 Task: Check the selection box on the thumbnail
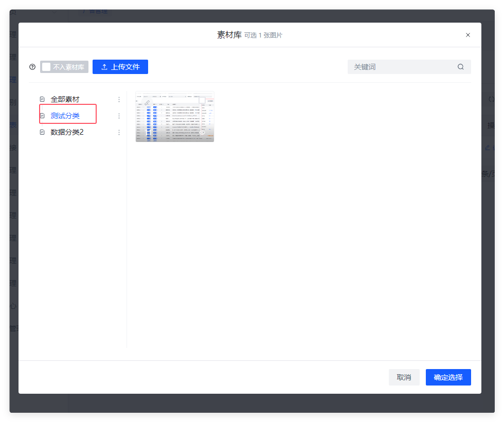(202, 100)
